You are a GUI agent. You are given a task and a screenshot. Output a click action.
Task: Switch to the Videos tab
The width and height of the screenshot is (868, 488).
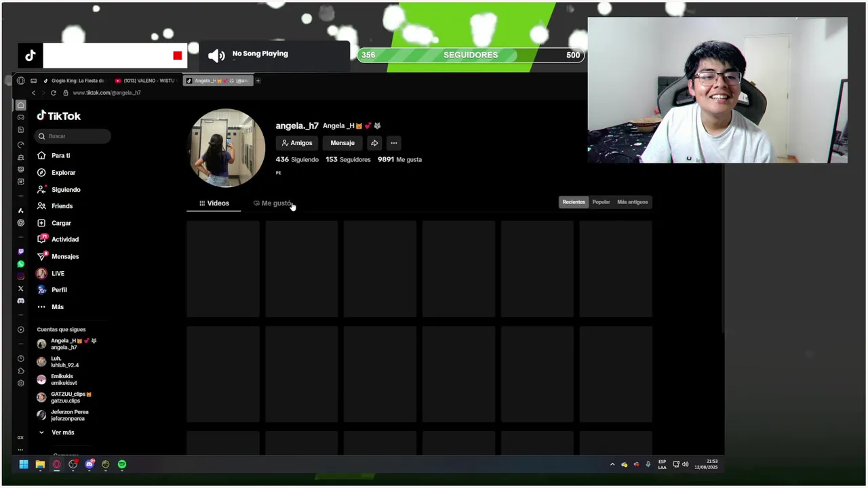pos(214,203)
